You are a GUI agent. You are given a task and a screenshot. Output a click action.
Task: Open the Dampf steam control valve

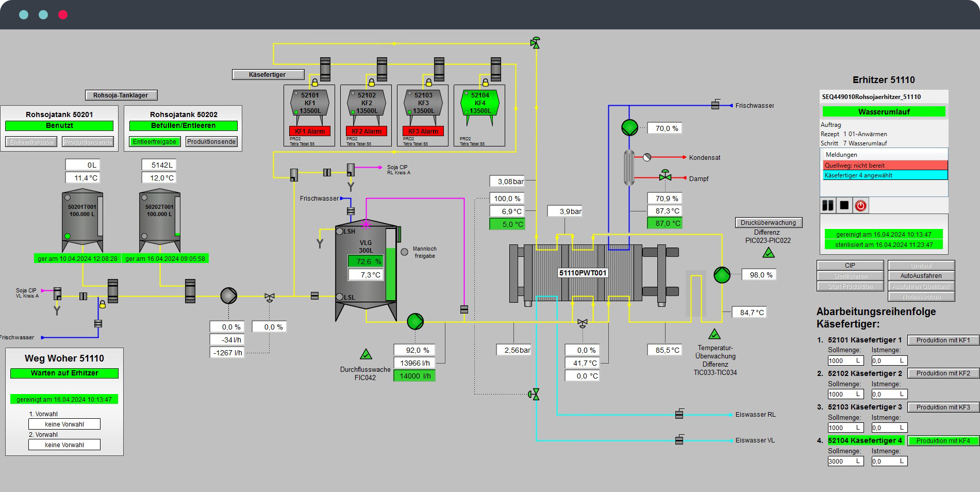click(x=665, y=176)
